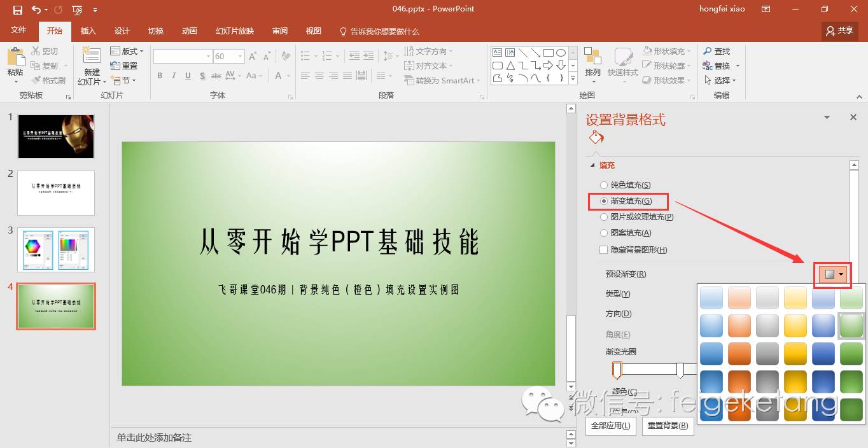Open the font name combo box
The width and height of the screenshot is (868, 448).
point(183,57)
